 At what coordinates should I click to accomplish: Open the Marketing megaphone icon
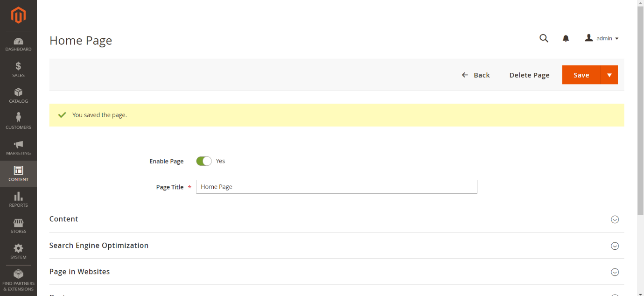(x=18, y=148)
